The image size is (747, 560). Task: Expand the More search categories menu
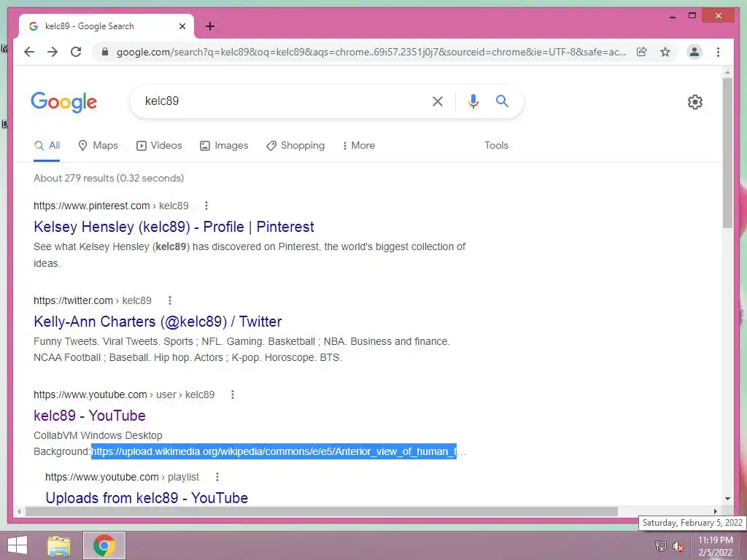(x=358, y=146)
